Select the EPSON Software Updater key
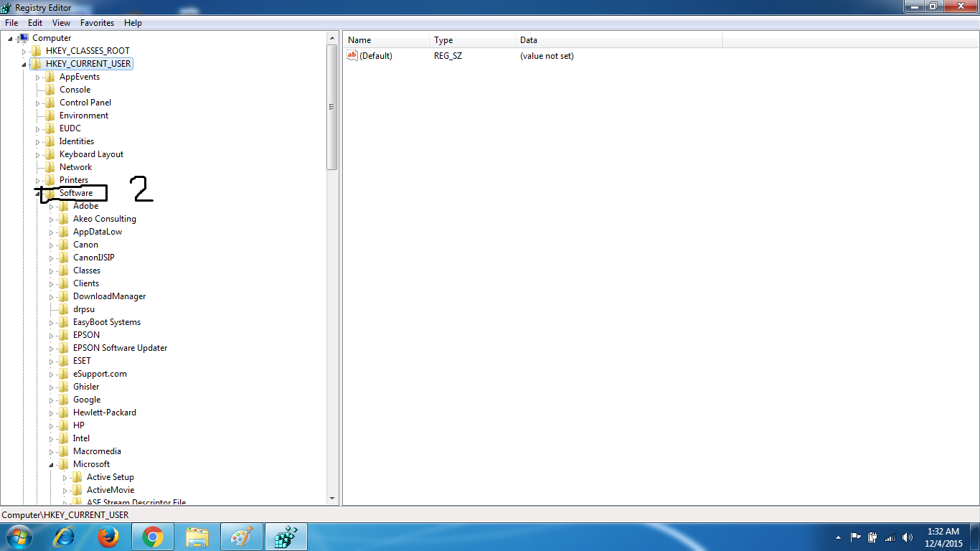 click(120, 348)
